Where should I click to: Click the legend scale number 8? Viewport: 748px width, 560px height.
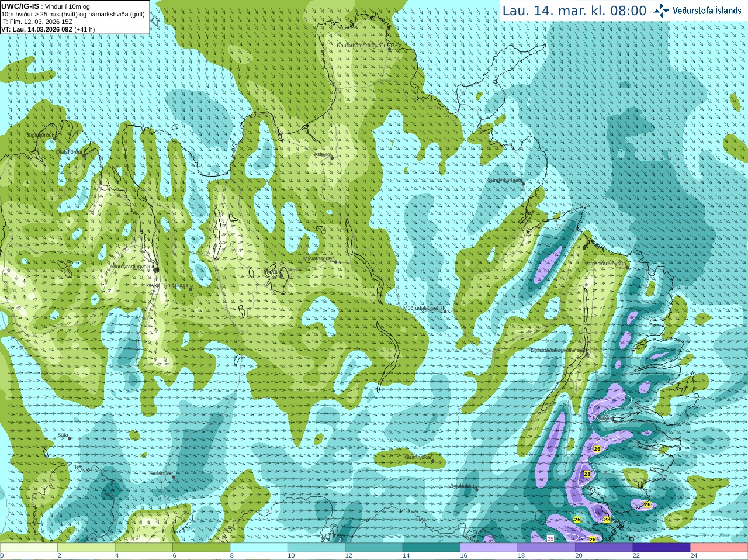click(231, 556)
